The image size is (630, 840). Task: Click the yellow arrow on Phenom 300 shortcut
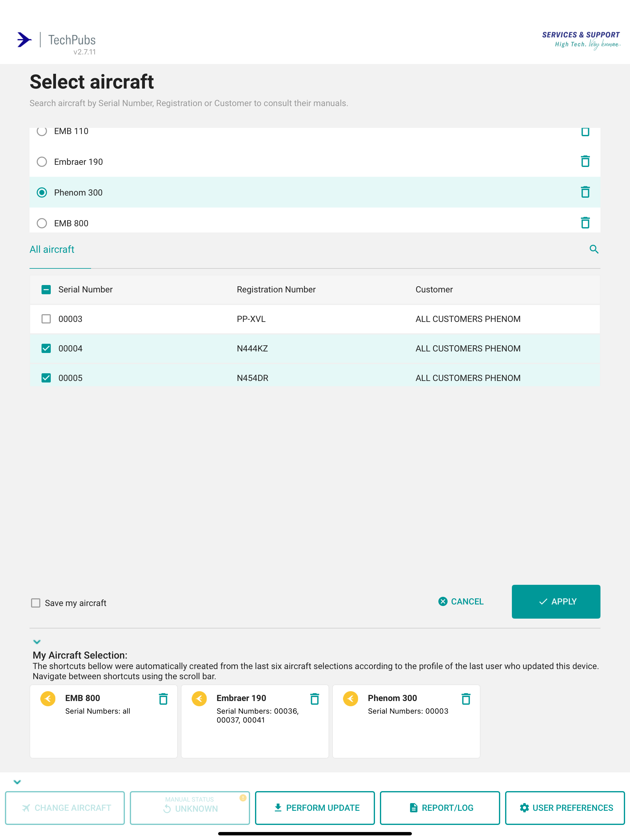click(351, 699)
